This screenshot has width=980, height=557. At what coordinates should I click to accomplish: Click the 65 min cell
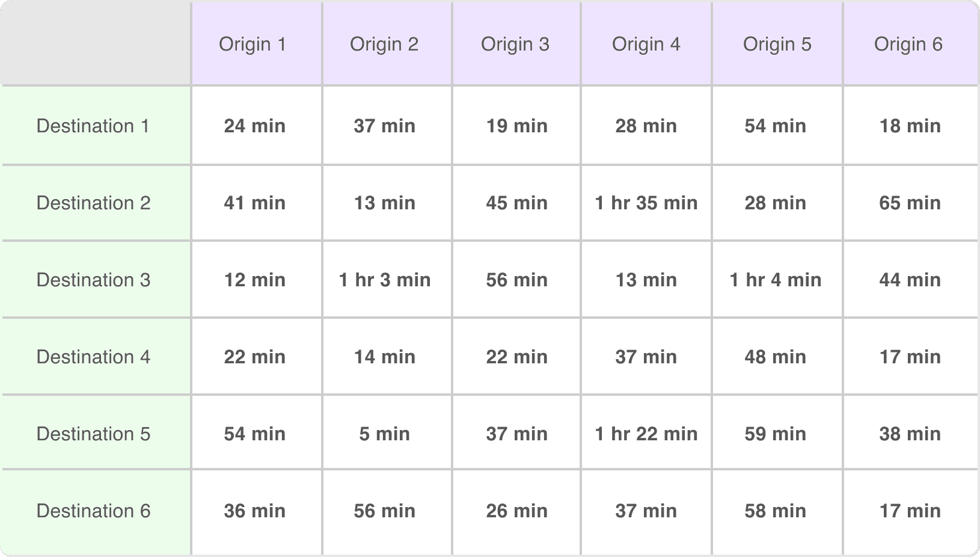pyautogui.click(x=910, y=203)
